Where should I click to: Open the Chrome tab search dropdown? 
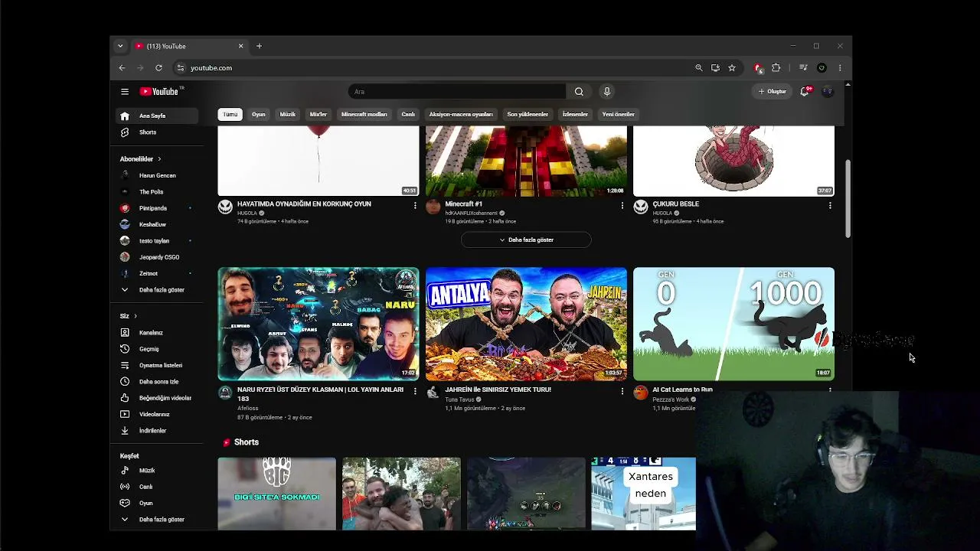(120, 46)
